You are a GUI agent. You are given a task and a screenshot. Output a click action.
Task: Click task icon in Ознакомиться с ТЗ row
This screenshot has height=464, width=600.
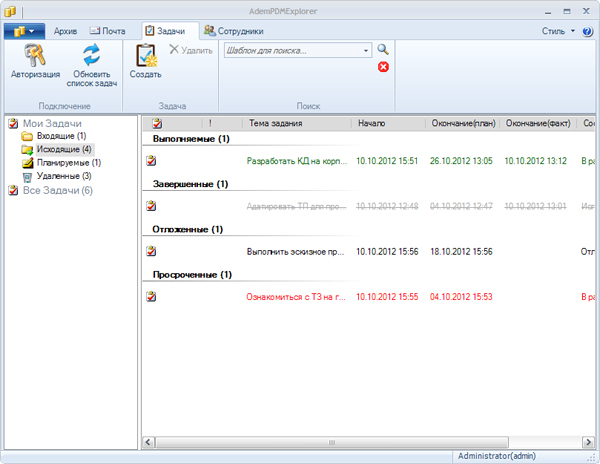pyautogui.click(x=151, y=296)
